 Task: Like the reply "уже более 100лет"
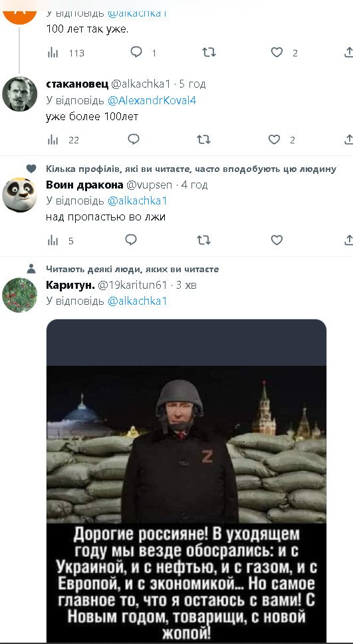[275, 139]
